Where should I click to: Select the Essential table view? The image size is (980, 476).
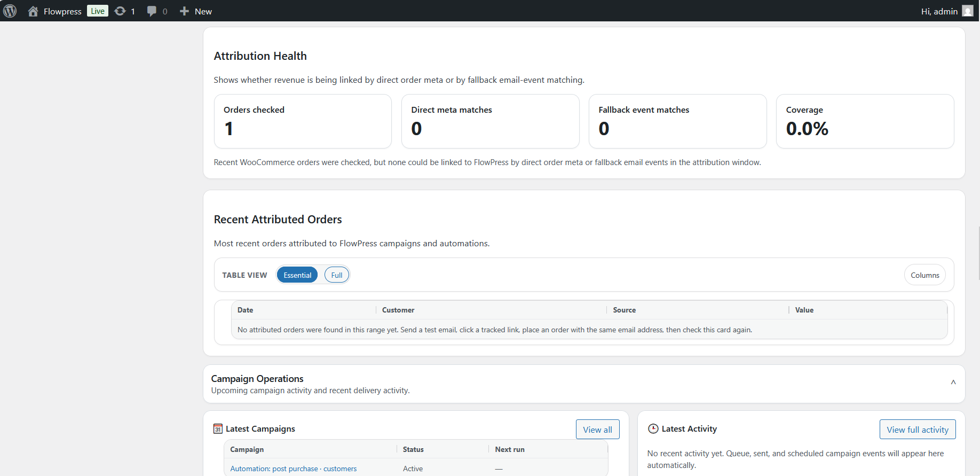(x=297, y=275)
